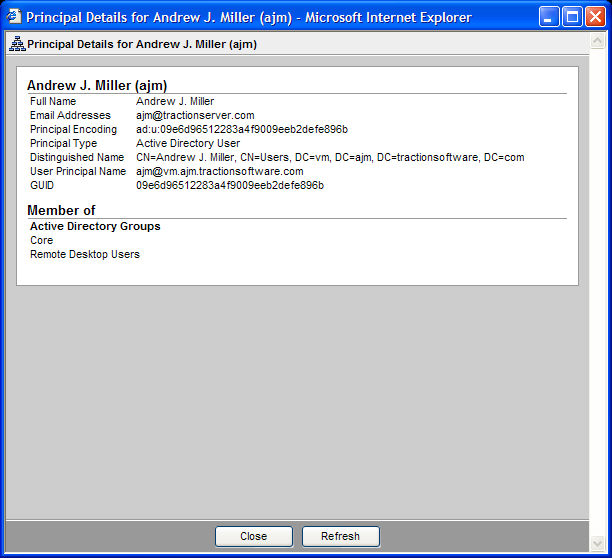Click the Principal Encoding value ad:u:09e6d...
Viewport: 612px width, 558px height.
point(242,129)
